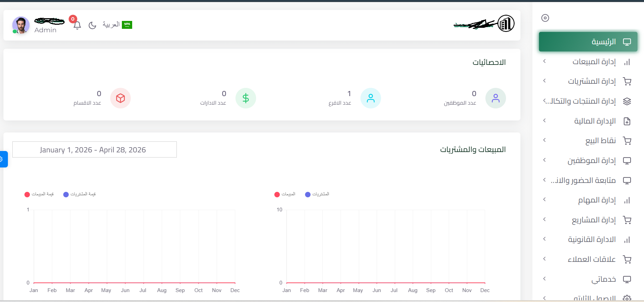Click the Admin role label
Viewport: 644px width, 302px height.
point(45,30)
